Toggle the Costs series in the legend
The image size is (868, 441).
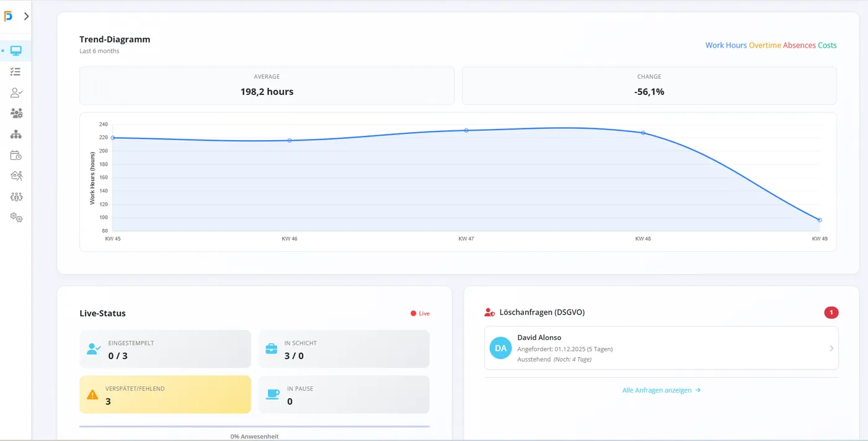tap(828, 45)
